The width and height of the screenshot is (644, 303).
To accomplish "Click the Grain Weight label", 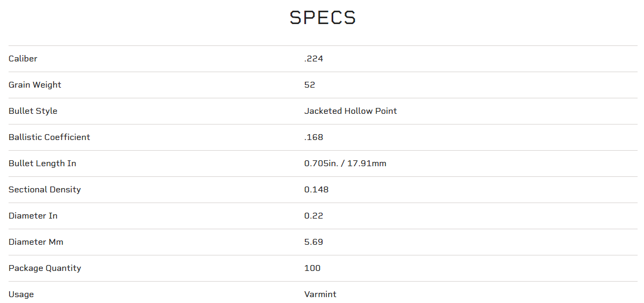I will tap(35, 85).
